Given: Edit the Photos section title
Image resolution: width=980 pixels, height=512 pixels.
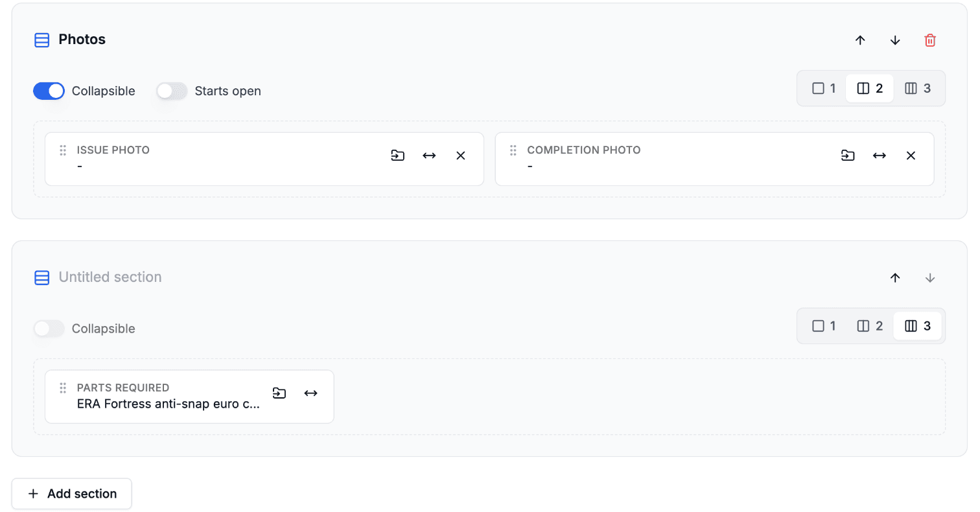Looking at the screenshot, I should 82,40.
